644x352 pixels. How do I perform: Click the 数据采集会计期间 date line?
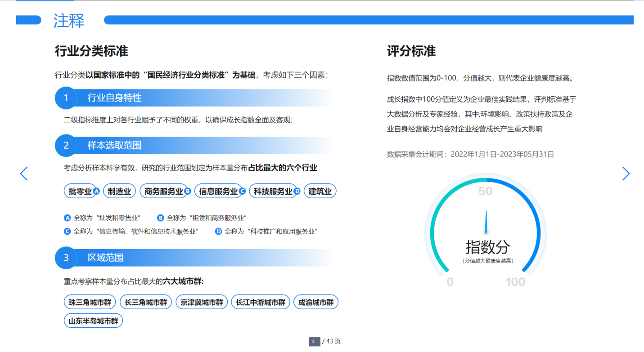point(470,154)
